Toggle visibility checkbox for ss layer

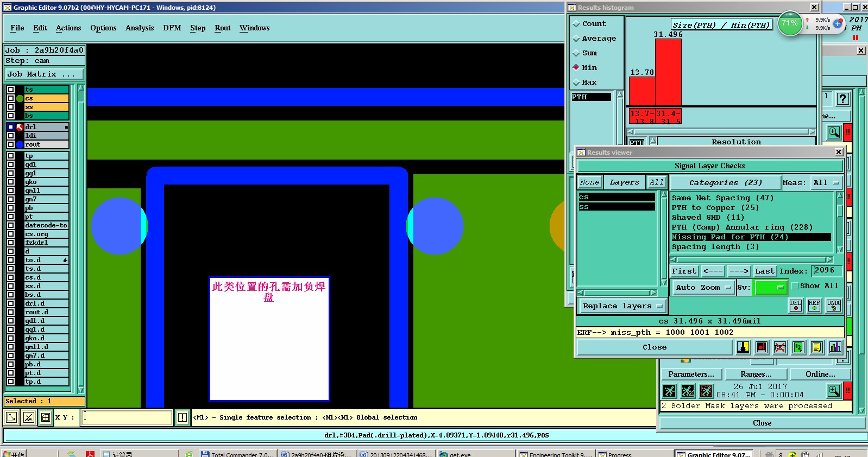(11, 107)
